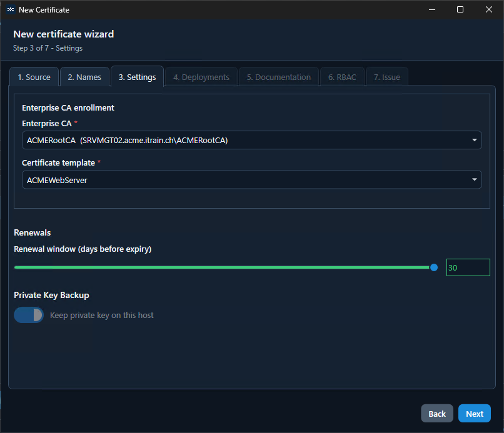
Task: Click the Certificate template dropdown arrow
Action: (x=475, y=179)
